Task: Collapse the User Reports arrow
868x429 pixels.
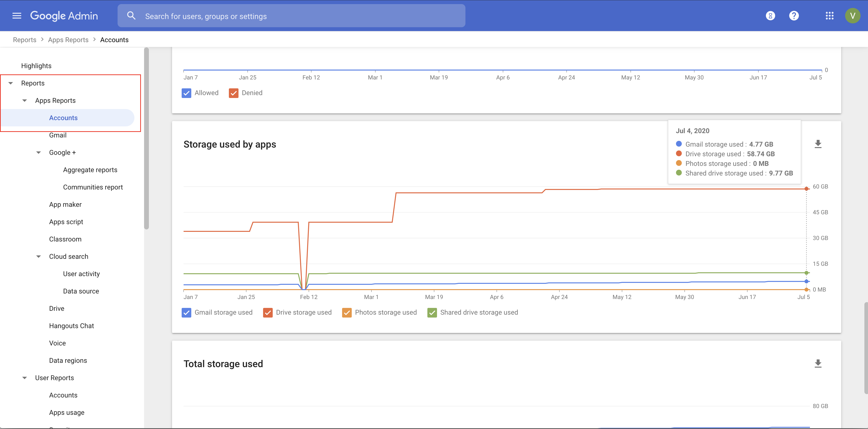Action: (25, 378)
